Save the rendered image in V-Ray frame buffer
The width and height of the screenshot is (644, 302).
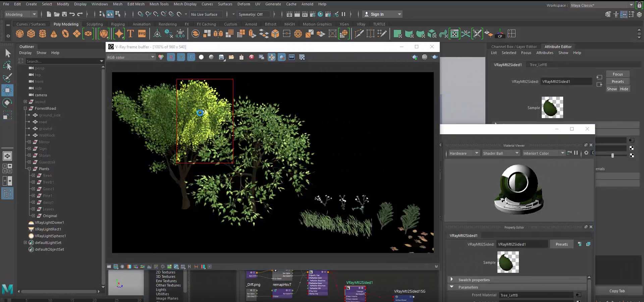click(221, 57)
